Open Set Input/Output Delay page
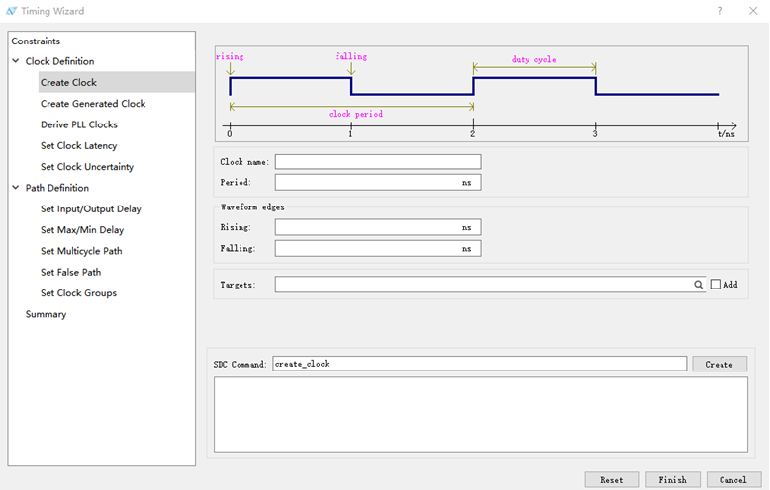The height and width of the screenshot is (490, 770). pyautogui.click(x=91, y=209)
